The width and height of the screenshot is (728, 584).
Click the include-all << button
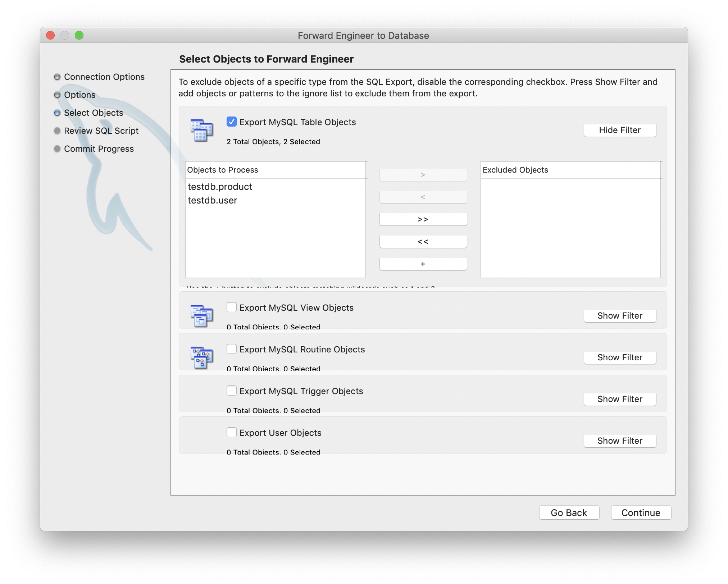pos(423,242)
